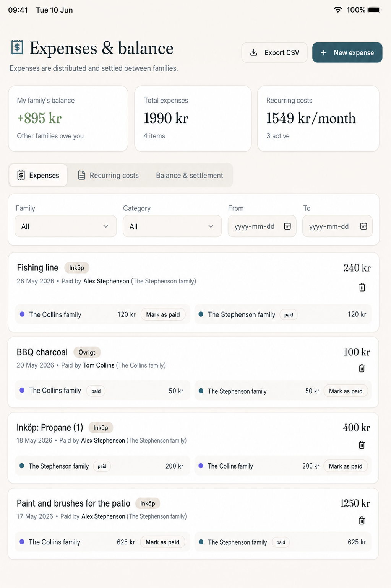Click the paid badge for Stephenson family in Paint row

[281, 542]
